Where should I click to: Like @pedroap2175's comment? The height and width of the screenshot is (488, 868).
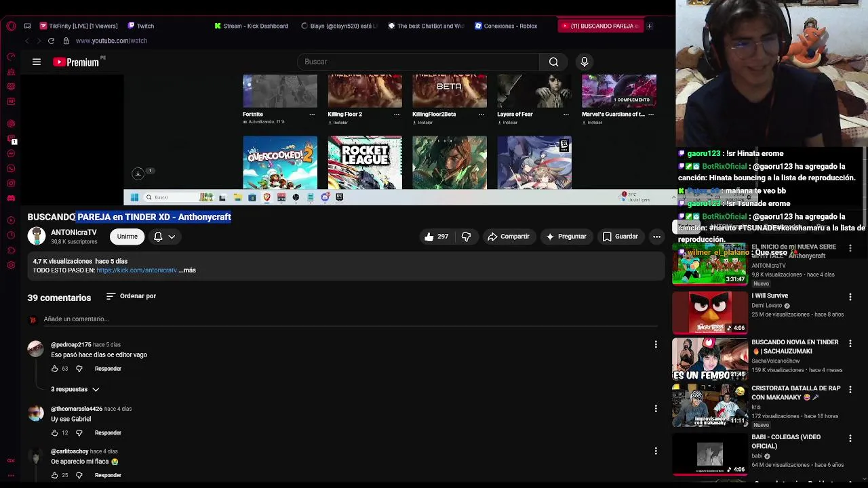coord(55,369)
